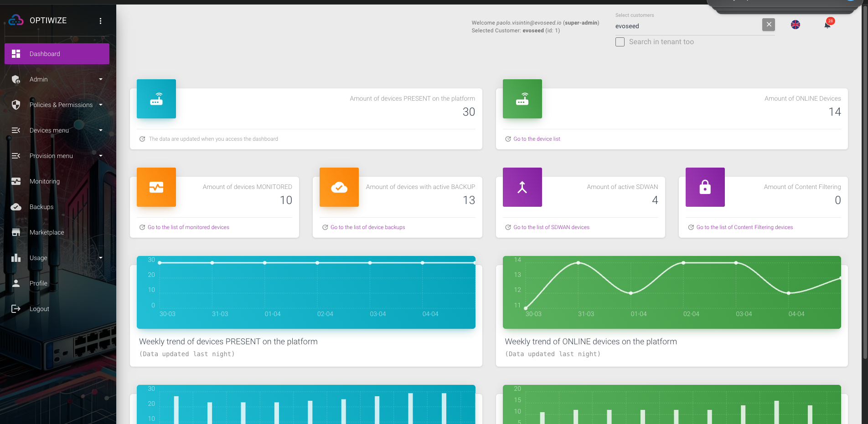Click the purple SDWAN icon

pos(522,187)
